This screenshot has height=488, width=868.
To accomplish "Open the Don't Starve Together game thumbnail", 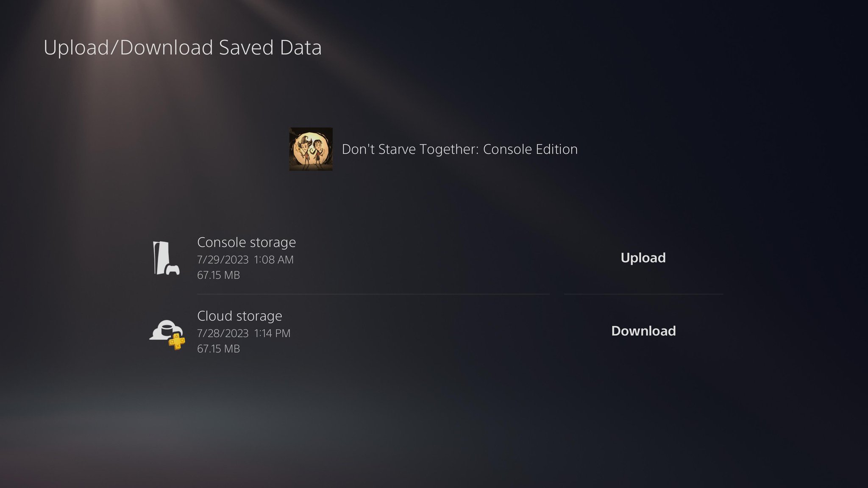I will click(311, 149).
